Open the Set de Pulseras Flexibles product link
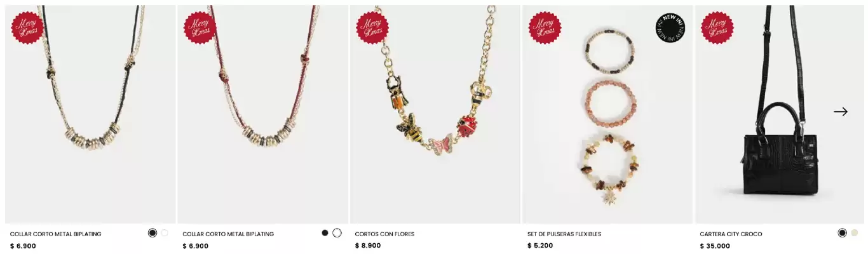 point(564,234)
